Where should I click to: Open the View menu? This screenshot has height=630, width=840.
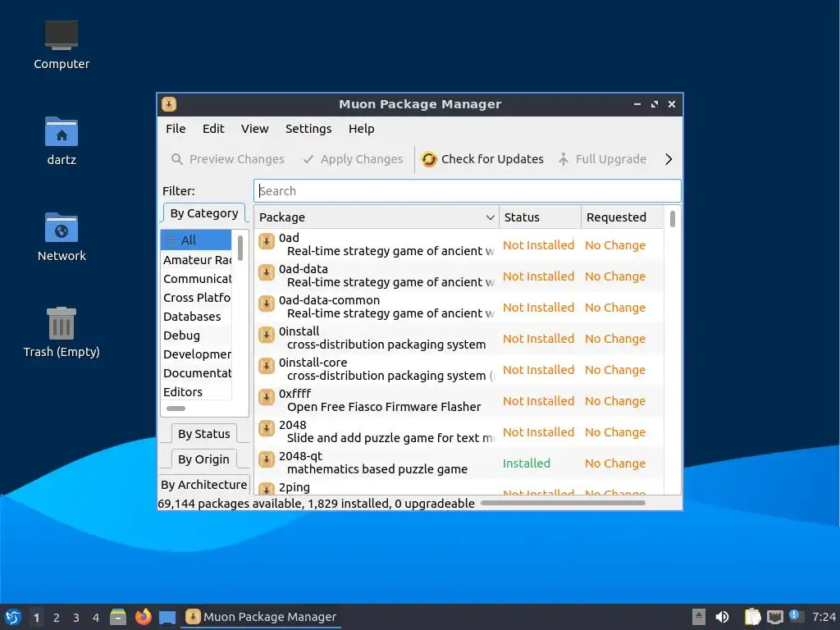coord(254,129)
